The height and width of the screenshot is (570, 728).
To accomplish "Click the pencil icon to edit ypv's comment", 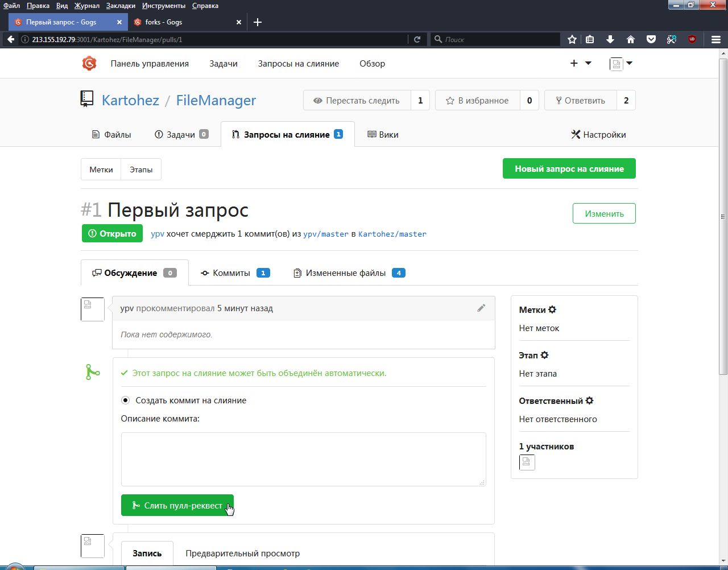I will tap(481, 308).
